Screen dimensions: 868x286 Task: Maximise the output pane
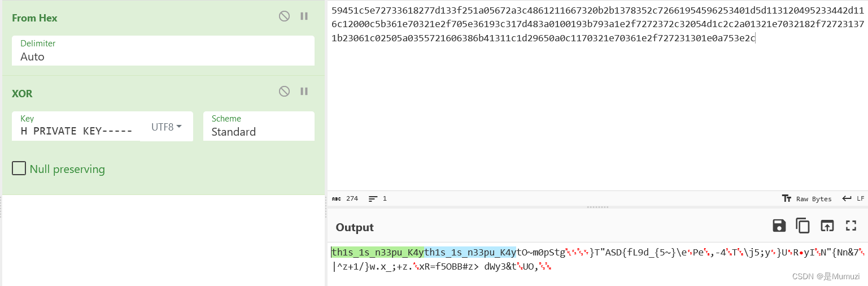click(851, 226)
